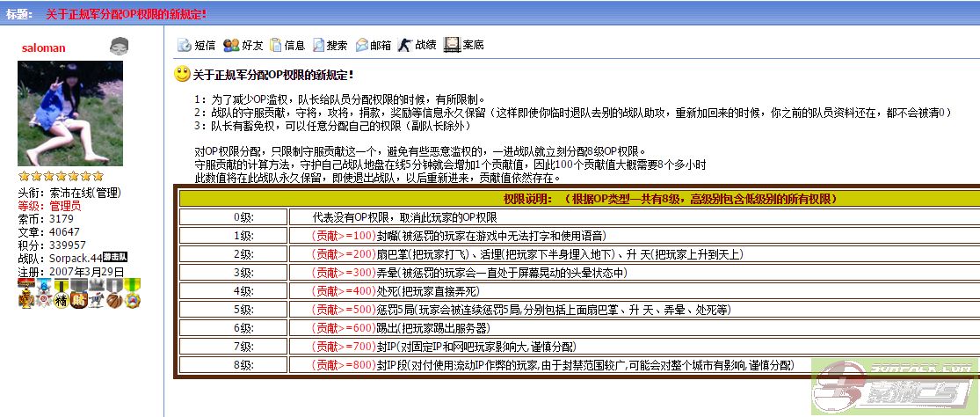
Task: Open 搜索 search for user posts
Action: (x=330, y=45)
